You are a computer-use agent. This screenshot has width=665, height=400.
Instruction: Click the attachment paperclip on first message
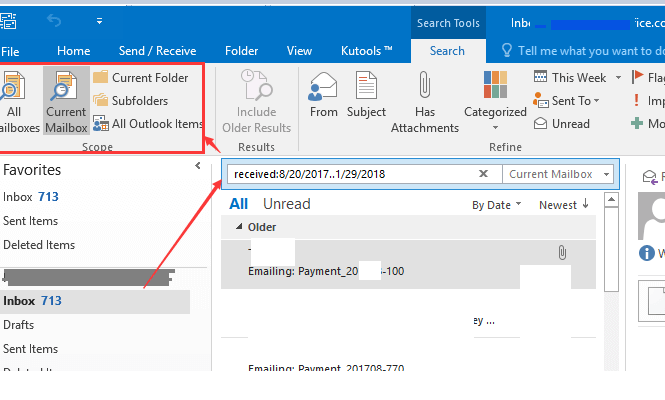coord(562,252)
